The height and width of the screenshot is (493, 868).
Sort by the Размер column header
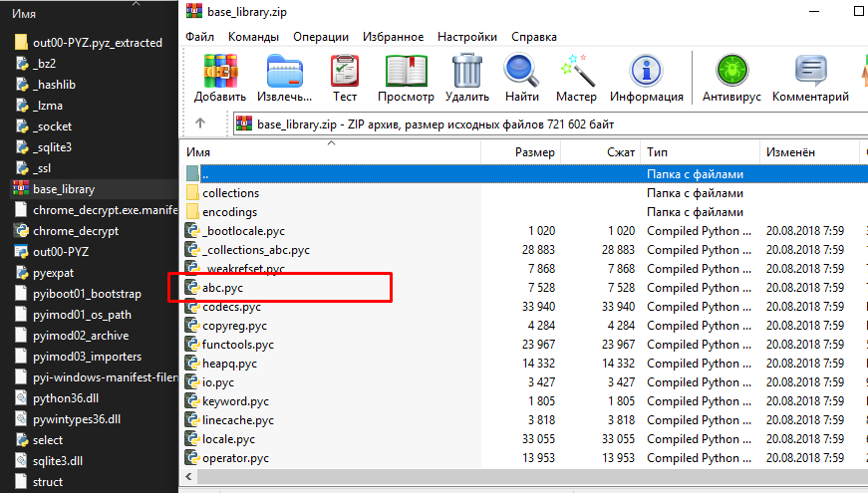coord(534,152)
